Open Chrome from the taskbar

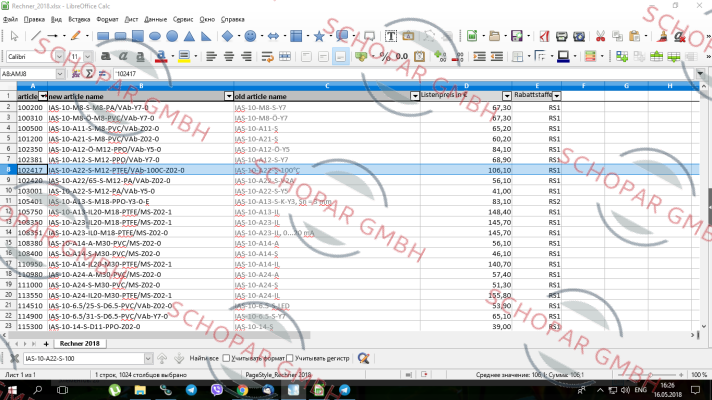(242, 390)
